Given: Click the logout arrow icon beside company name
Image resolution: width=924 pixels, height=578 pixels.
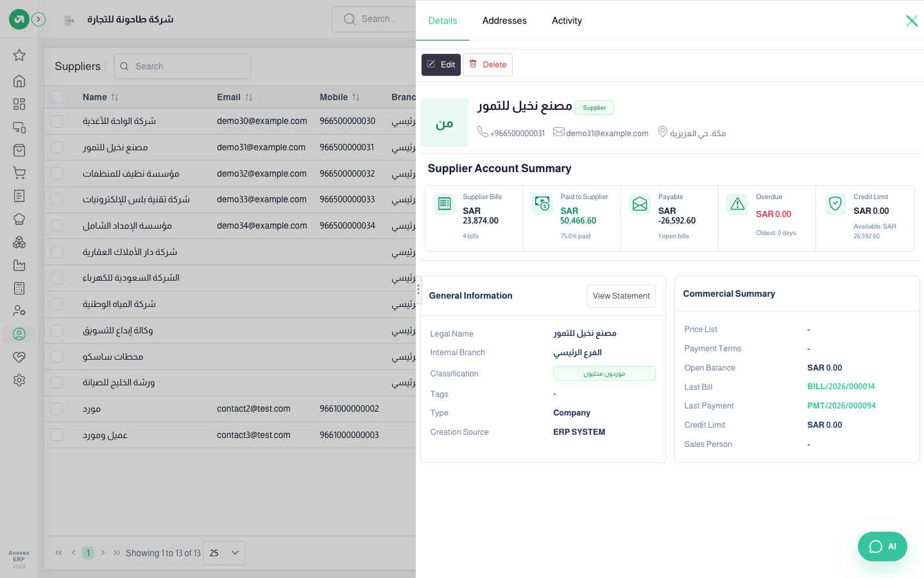Looking at the screenshot, I should tap(69, 21).
